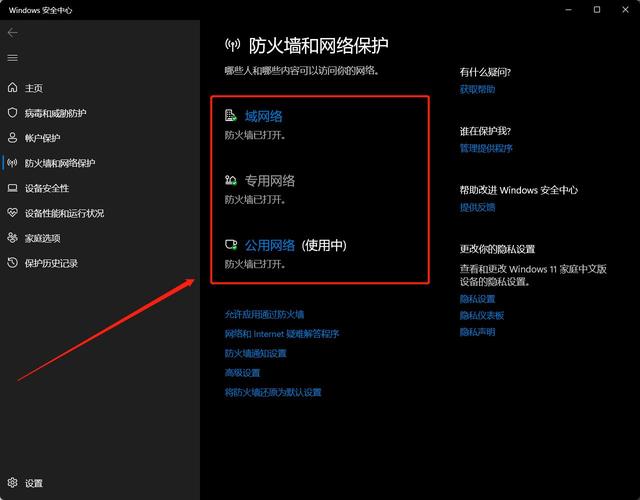Close the Windows Security window
640x500 pixels.
pyautogui.click(x=625, y=9)
